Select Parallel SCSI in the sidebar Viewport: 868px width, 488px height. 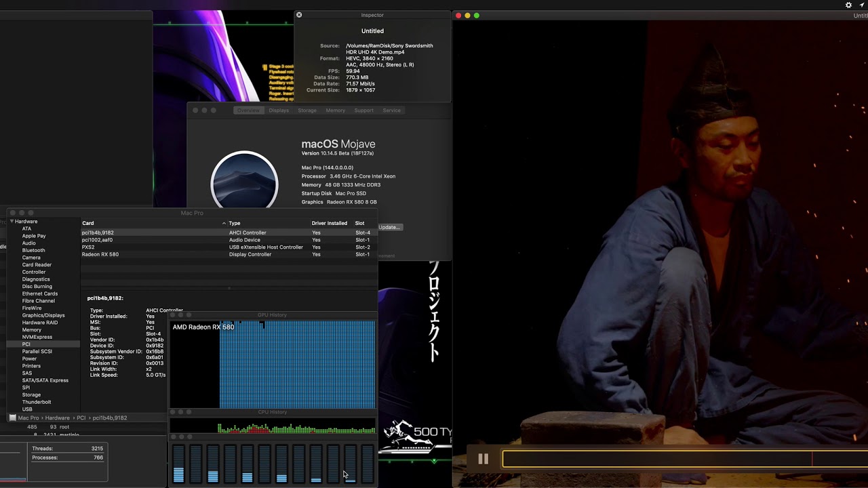[37, 352]
